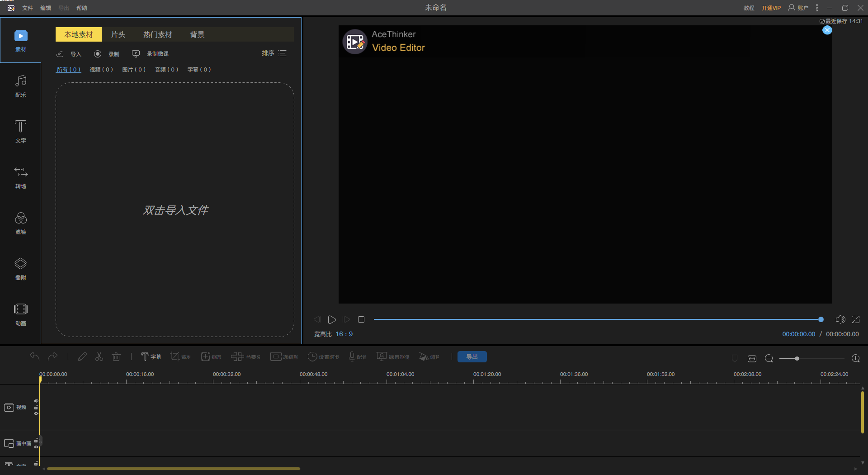The image size is (868, 475).
Task: Filter media by 视频 (0)
Action: coord(101,69)
